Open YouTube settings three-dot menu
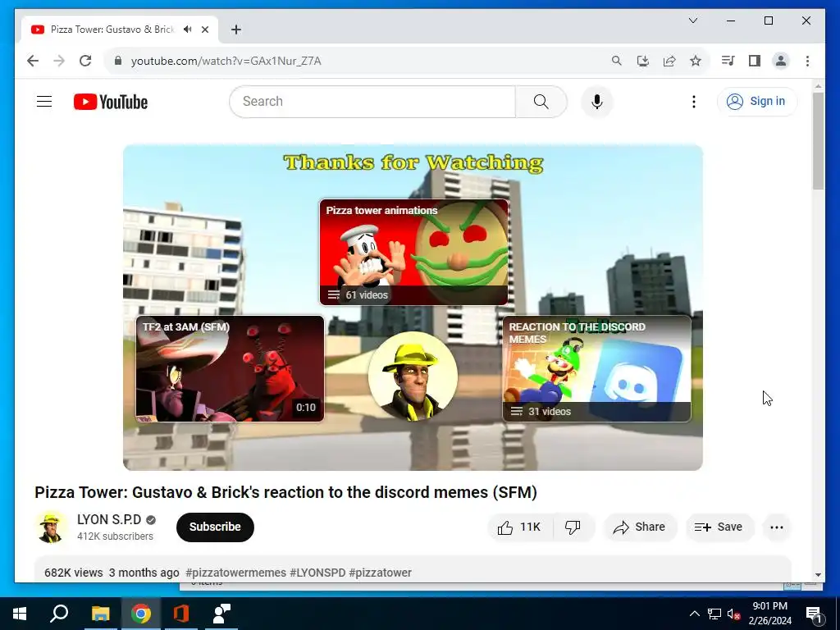This screenshot has height=630, width=840. click(x=694, y=101)
